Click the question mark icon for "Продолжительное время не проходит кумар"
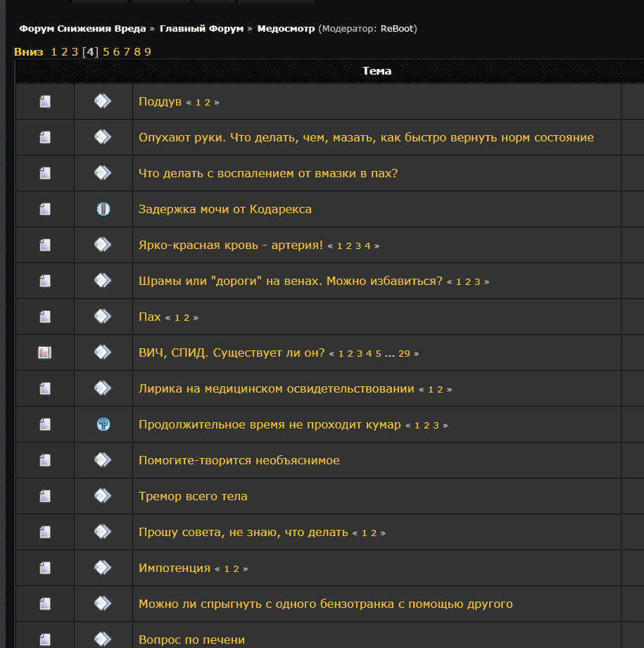The height and width of the screenshot is (648, 644). 102,424
